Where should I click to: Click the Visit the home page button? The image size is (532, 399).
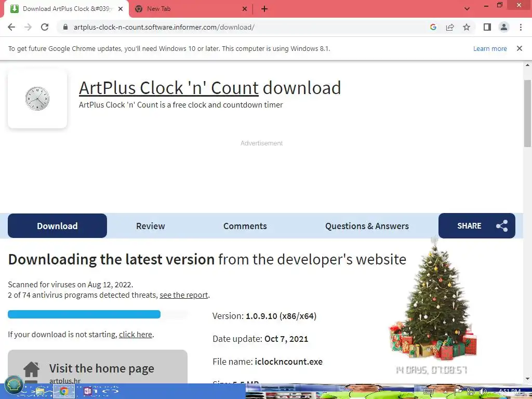coord(98,367)
